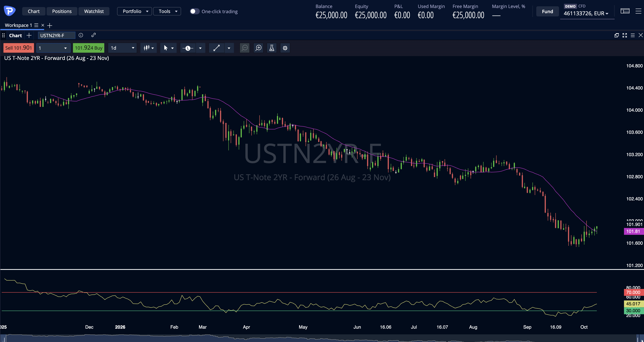Open the Watchlist menu item

coord(94,11)
